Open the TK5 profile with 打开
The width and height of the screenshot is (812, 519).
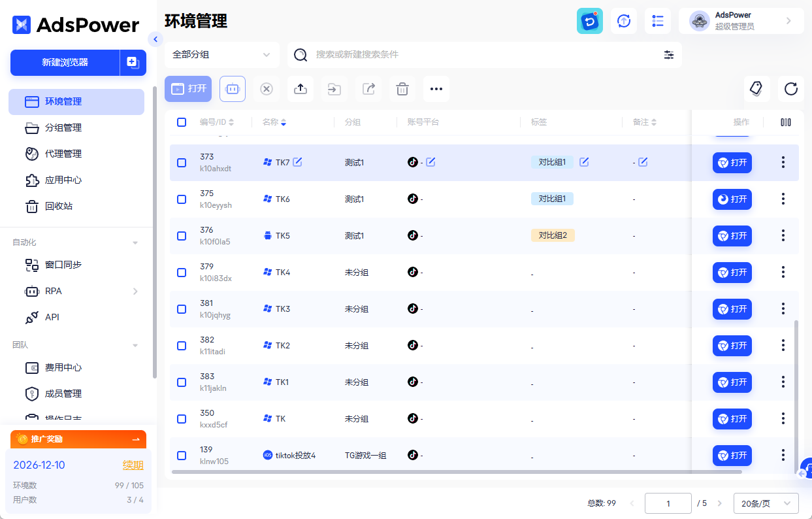tap(732, 235)
